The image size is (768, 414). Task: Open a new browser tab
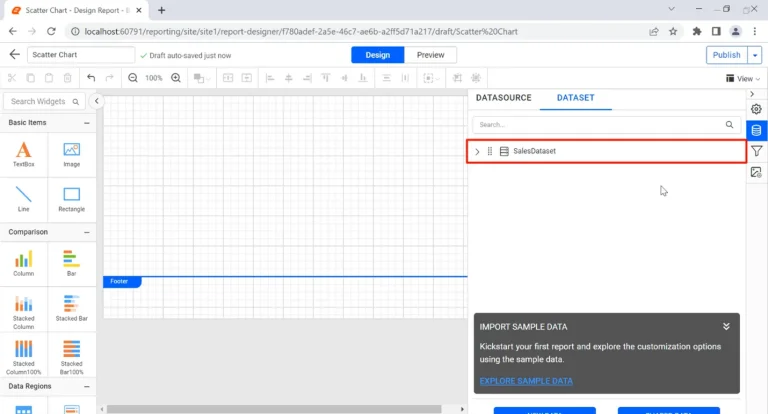pyautogui.click(x=162, y=10)
